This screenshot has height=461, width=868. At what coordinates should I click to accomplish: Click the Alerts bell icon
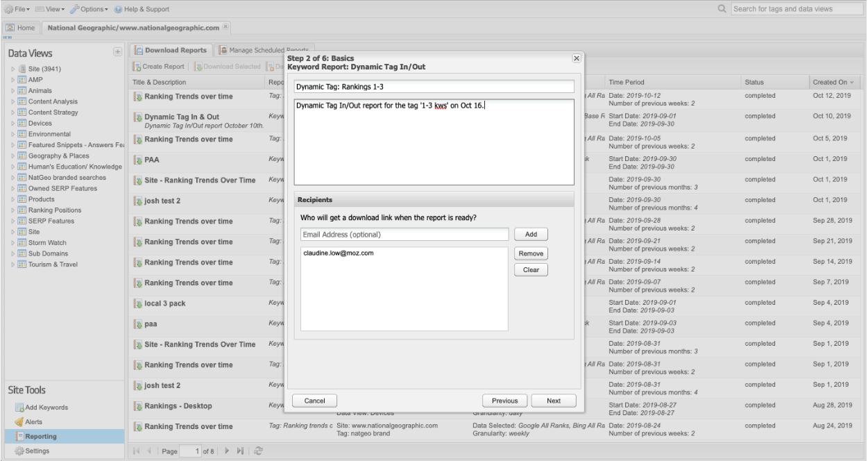(19, 422)
